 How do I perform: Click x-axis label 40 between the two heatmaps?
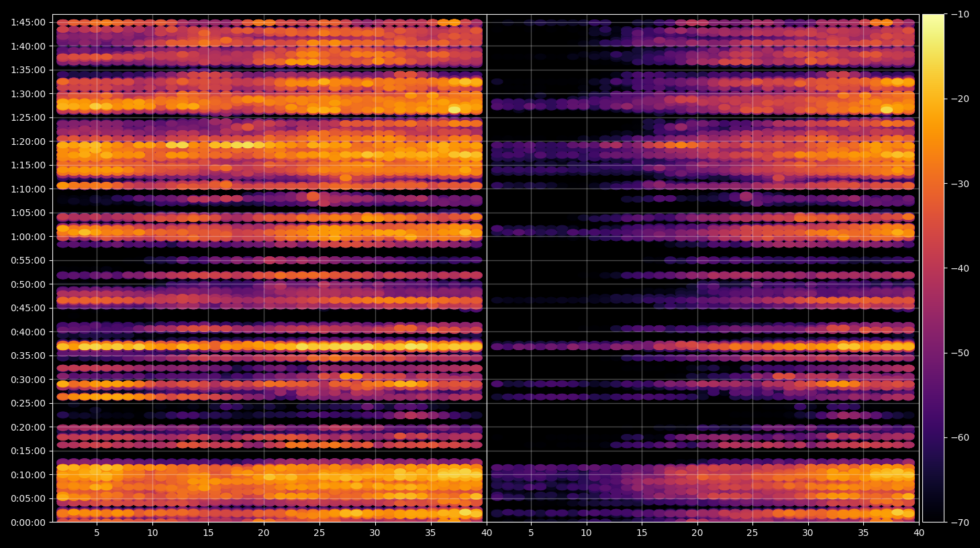[487, 533]
